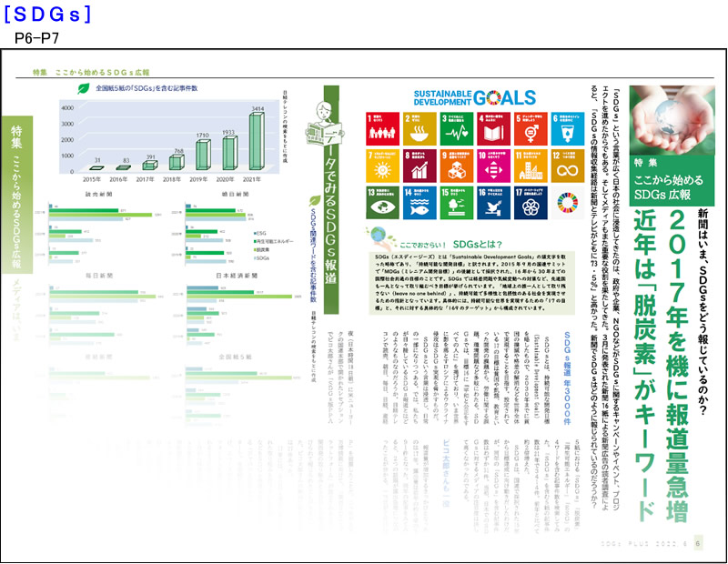This screenshot has height=564, width=728.
Task: Select the SDG 12 infinity loop icon
Action: [x=568, y=166]
